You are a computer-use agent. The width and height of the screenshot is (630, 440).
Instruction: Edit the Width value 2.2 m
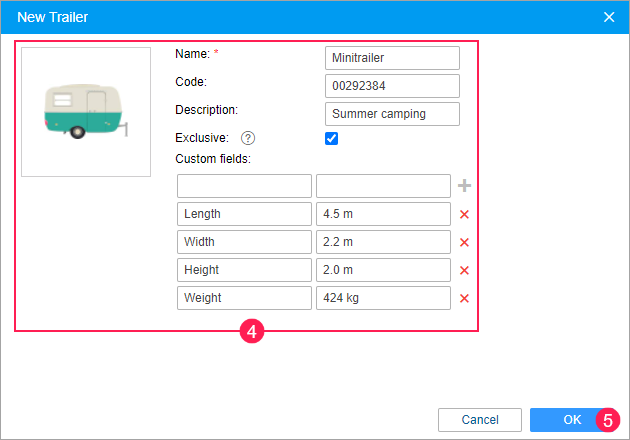click(383, 242)
